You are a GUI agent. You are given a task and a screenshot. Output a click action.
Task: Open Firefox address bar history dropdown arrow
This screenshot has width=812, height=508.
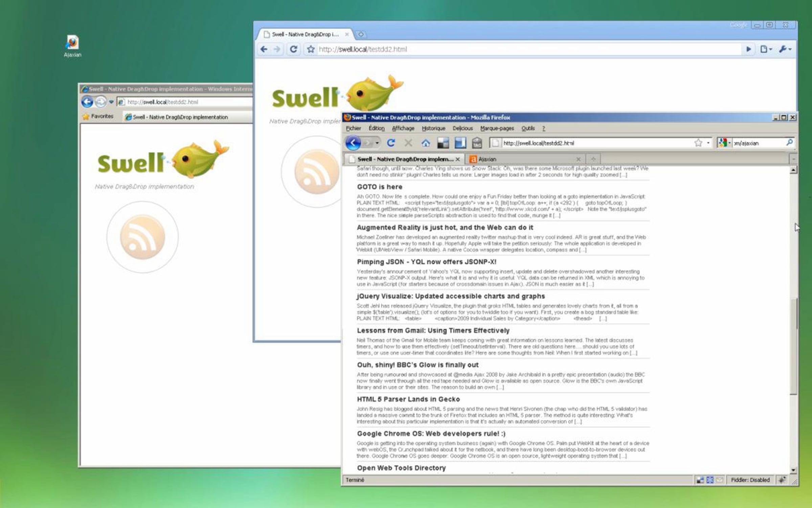708,143
